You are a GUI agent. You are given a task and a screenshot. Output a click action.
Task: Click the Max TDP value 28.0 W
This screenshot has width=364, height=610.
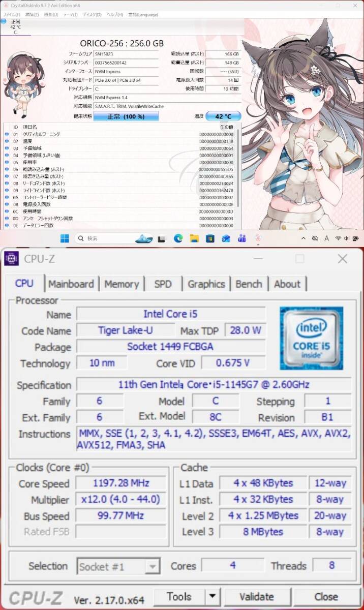tap(245, 330)
